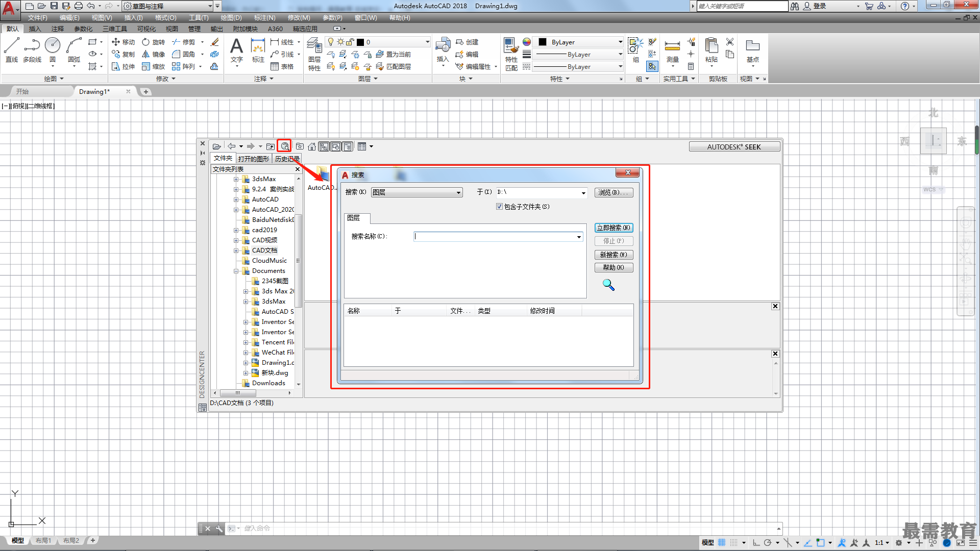Viewport: 980px width, 551px height.
Task: Click the Move (移动) tool
Action: coord(123,42)
